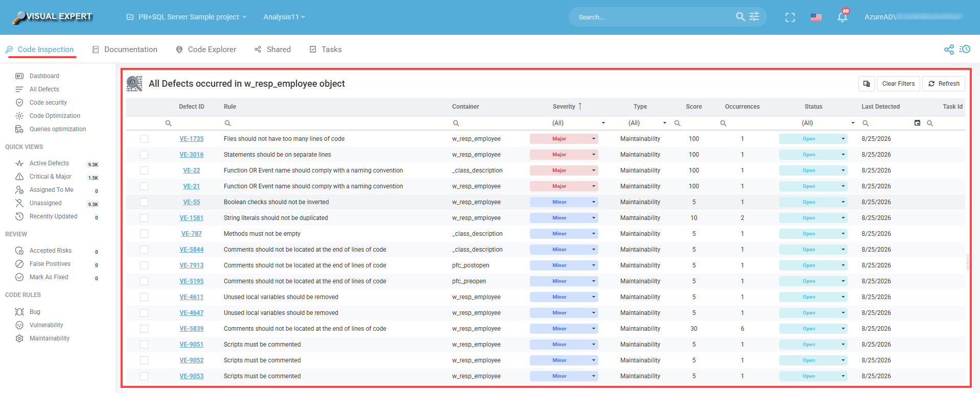
Task: Open the Major severity dropdown for VE-1735
Action: (x=564, y=139)
